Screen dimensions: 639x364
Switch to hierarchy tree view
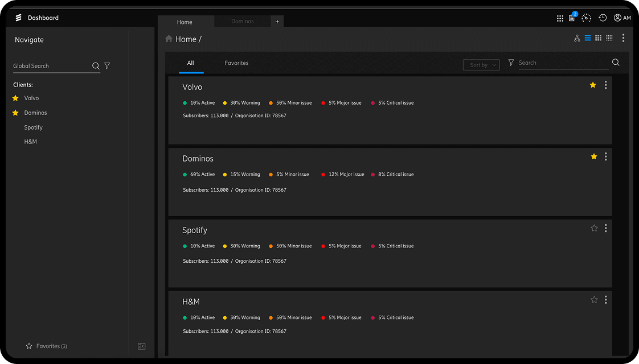(x=577, y=38)
